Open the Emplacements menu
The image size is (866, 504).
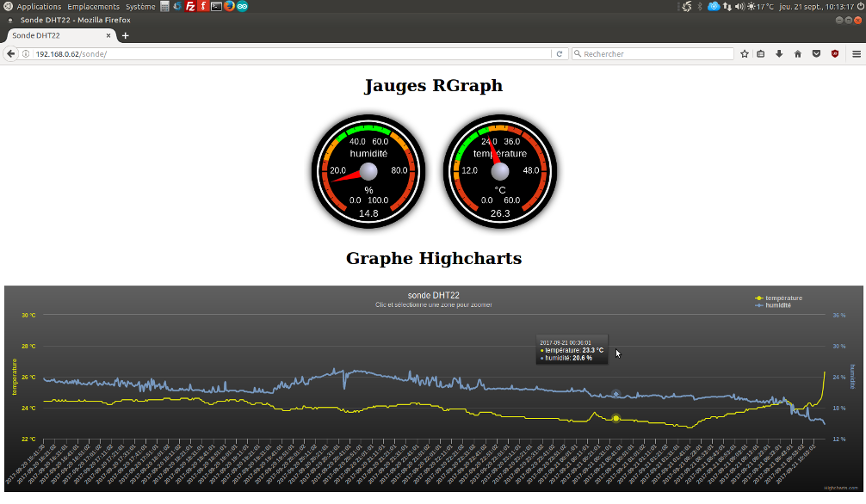click(x=93, y=6)
